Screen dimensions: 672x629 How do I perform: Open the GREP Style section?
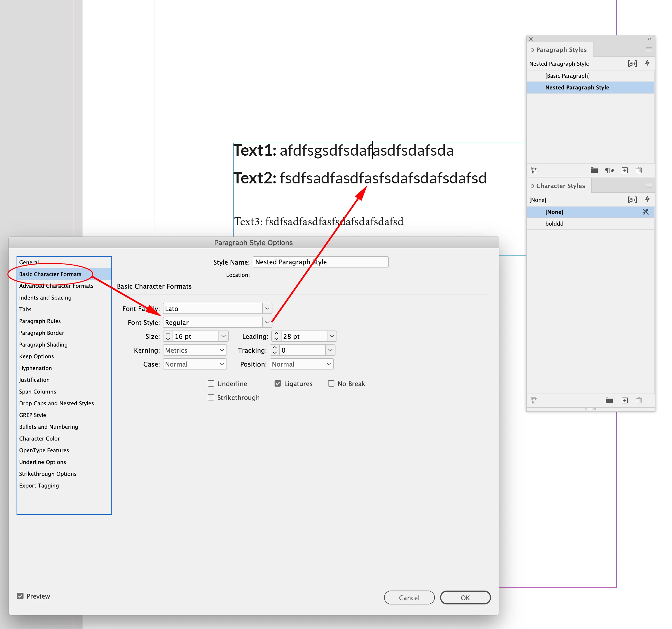coord(32,415)
